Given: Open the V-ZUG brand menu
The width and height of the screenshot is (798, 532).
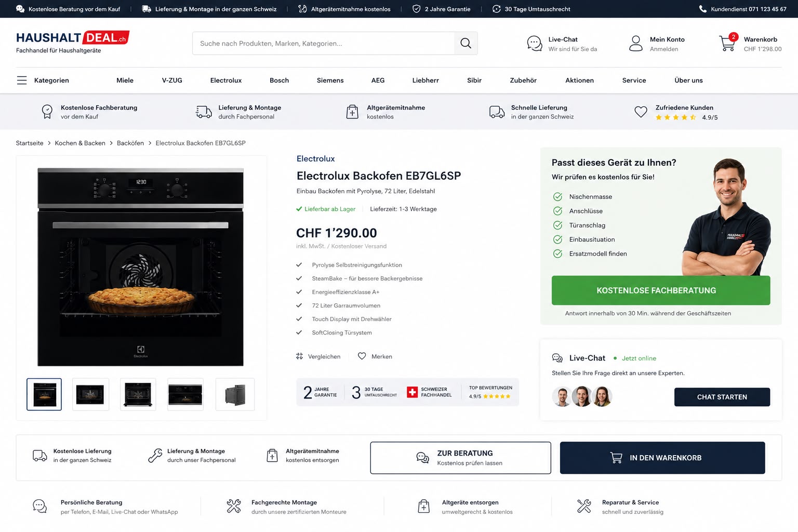Looking at the screenshot, I should point(172,81).
